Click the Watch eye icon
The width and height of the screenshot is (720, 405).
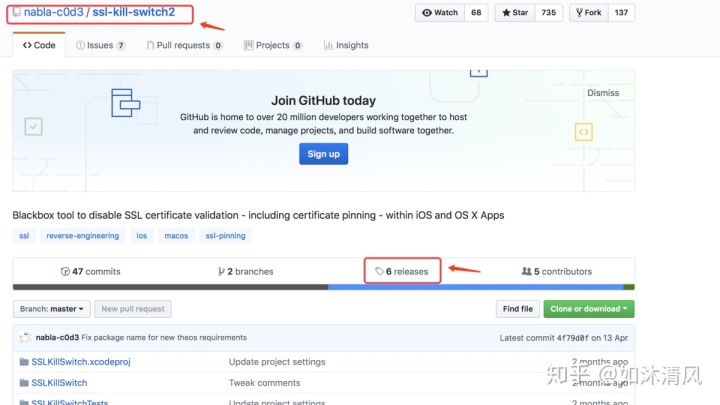click(x=427, y=12)
